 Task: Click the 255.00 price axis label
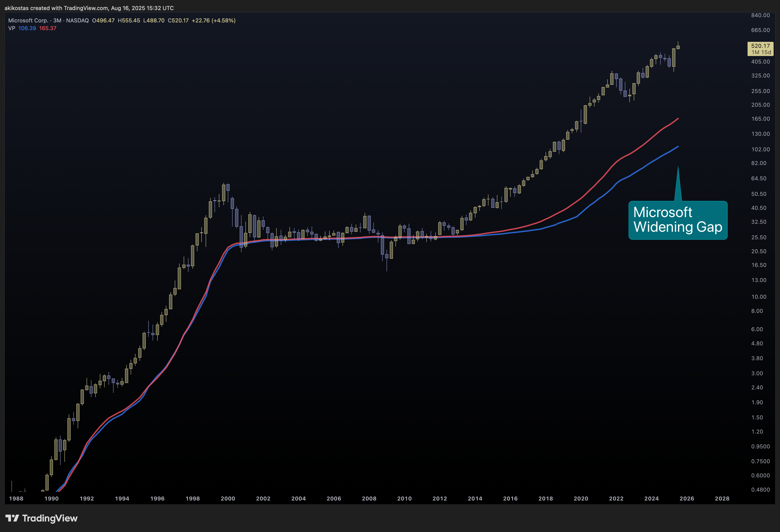(761, 91)
